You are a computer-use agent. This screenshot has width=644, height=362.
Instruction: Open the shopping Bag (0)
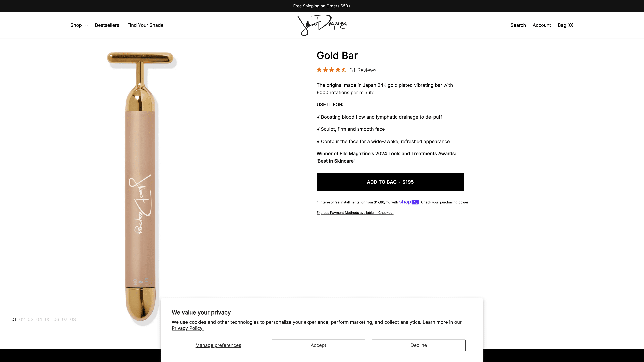565,25
